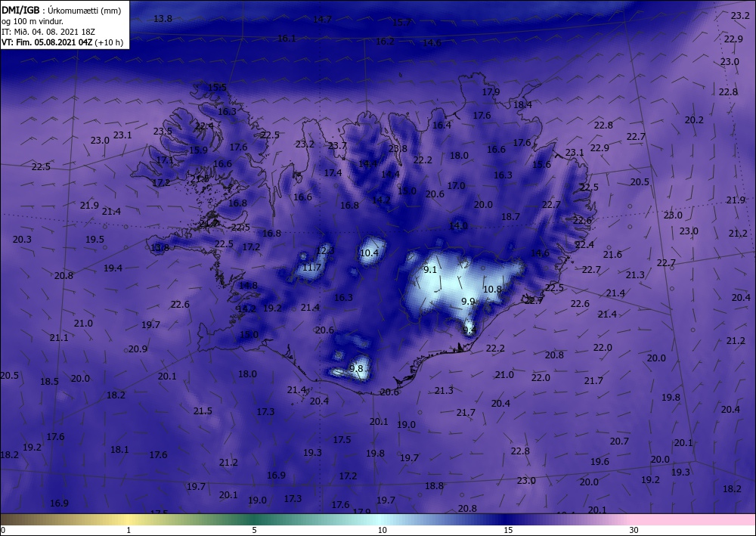This screenshot has width=756, height=536.
Task: Click the map value 17.0
Action: [x=456, y=185]
